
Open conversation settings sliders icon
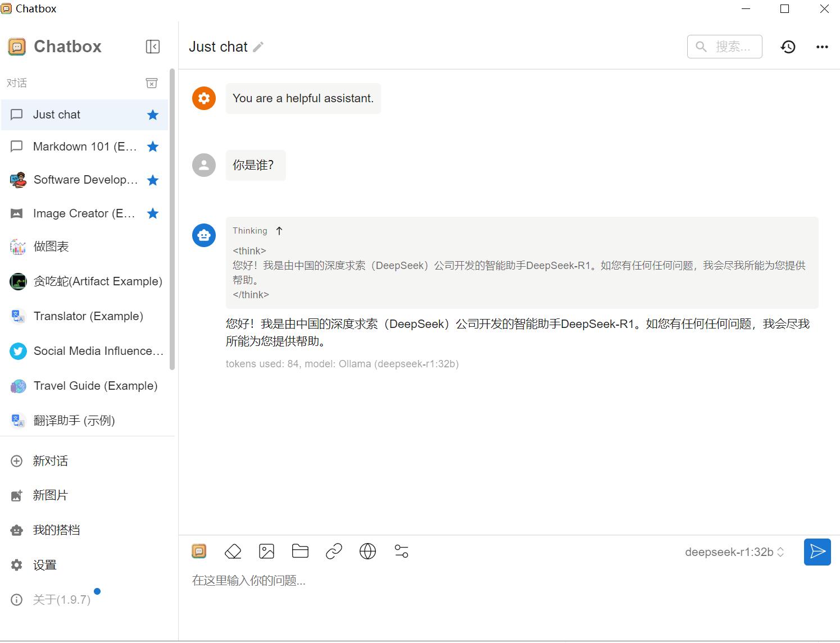coord(401,551)
